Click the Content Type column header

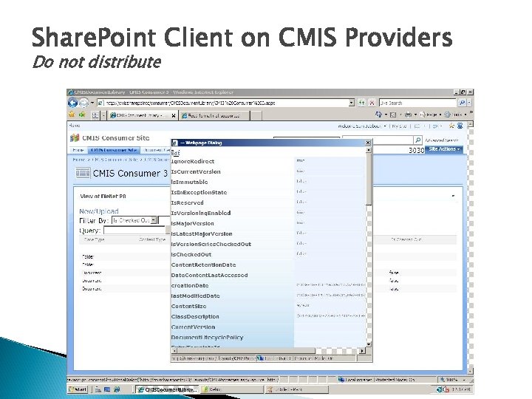(x=152, y=239)
